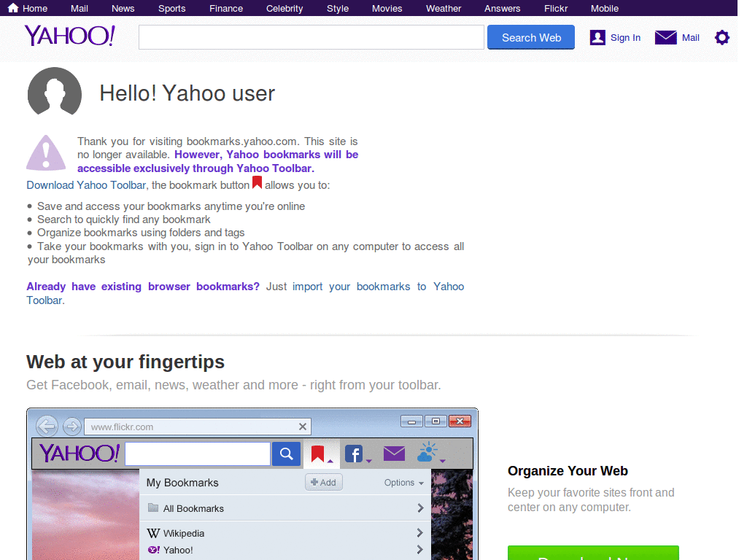Click the Sign In person icon
Image resolution: width=747 pixels, height=560 pixels.
597,37
